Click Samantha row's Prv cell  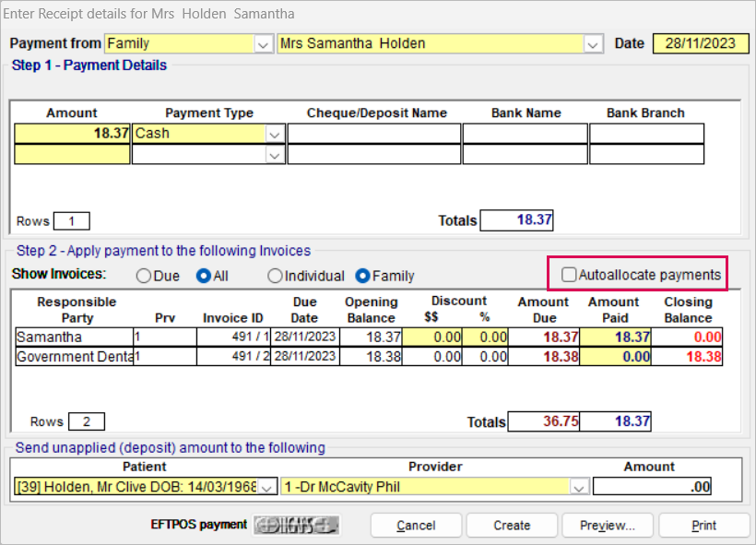pyautogui.click(x=165, y=337)
